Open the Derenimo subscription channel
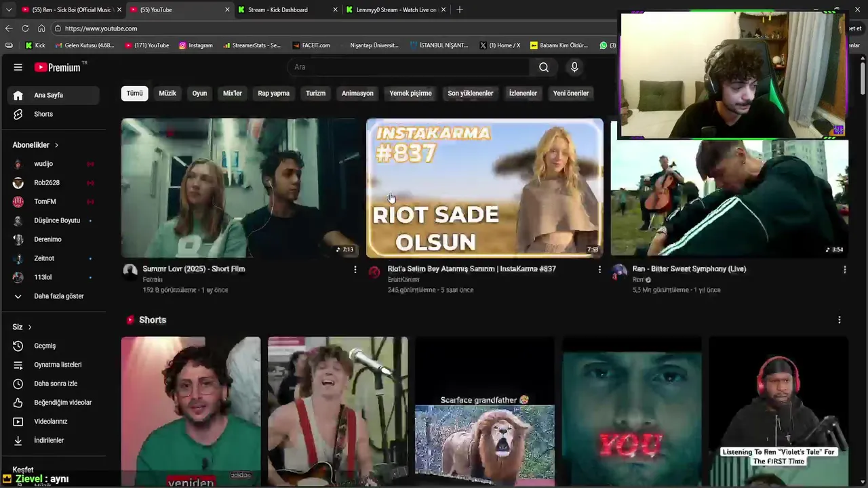 [54, 240]
